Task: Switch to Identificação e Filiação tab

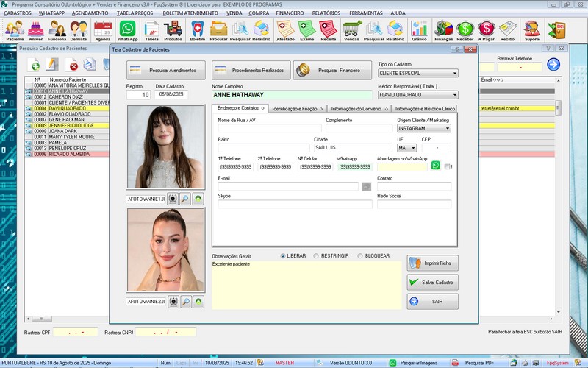Action: click(x=297, y=108)
